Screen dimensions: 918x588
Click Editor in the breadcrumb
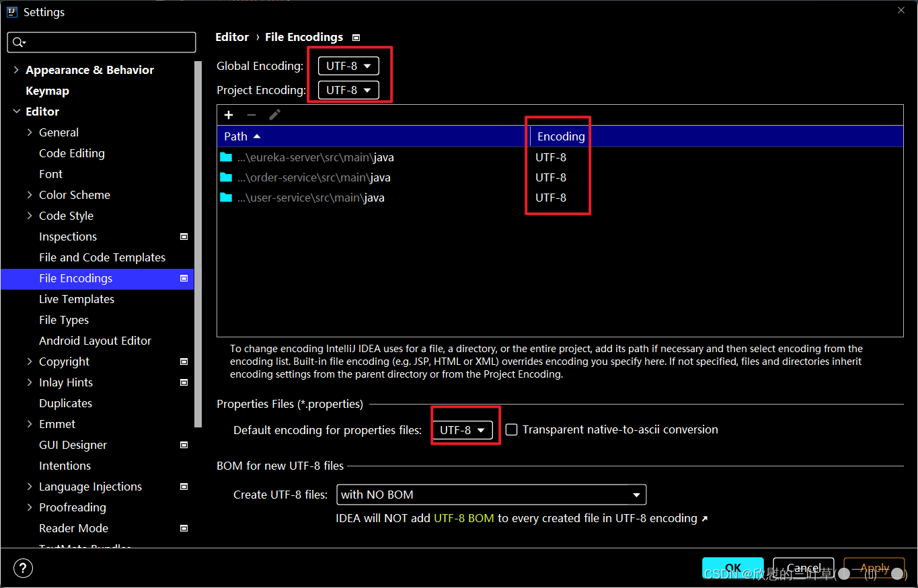point(232,37)
